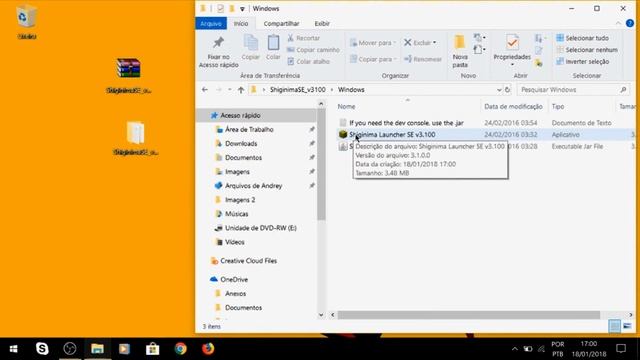Create a Nova pasta
This screenshot has height=360, width=640.
click(x=460, y=51)
